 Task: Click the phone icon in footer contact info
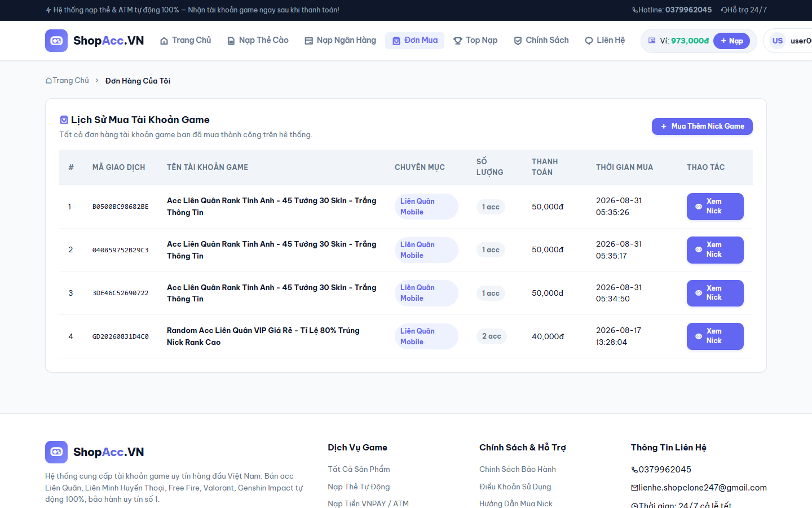point(634,470)
